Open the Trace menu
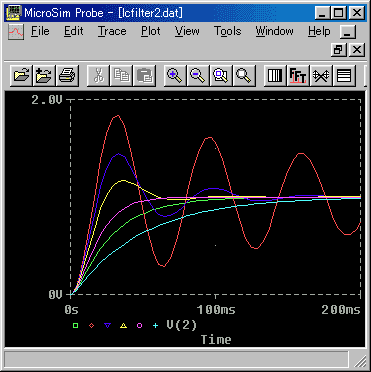The height and width of the screenshot is (372, 371). coord(112,31)
